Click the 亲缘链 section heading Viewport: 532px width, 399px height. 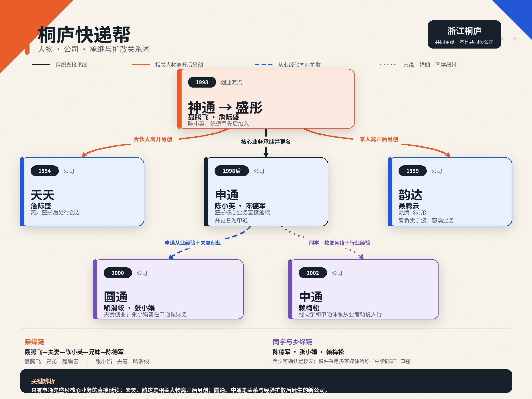point(34,342)
